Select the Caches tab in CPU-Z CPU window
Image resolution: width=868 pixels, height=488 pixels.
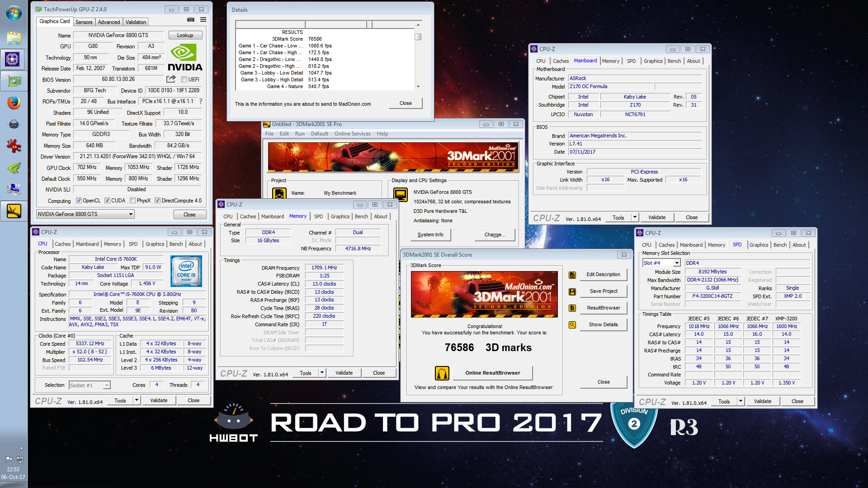click(x=63, y=244)
